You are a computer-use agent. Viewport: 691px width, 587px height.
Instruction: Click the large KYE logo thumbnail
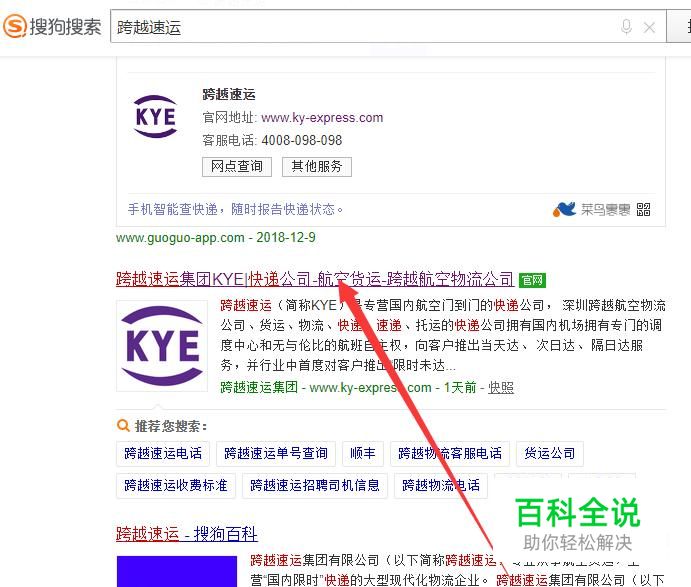point(162,346)
